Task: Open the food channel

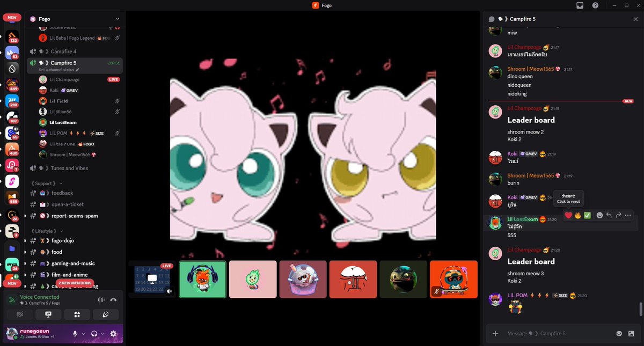Action: point(75,252)
